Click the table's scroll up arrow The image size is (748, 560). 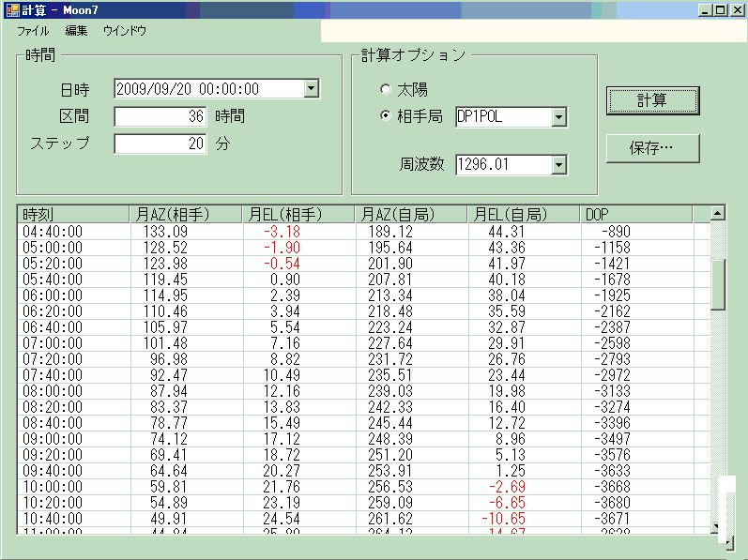pos(718,214)
